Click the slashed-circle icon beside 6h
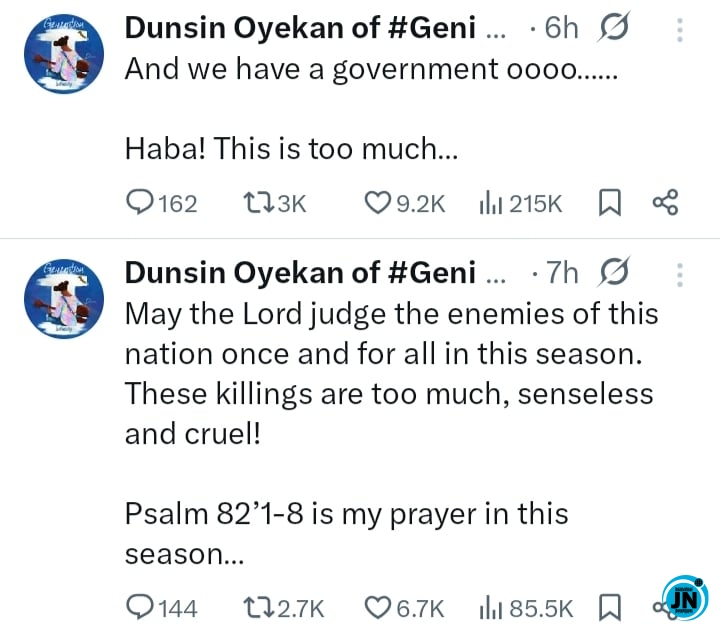 tap(612, 29)
